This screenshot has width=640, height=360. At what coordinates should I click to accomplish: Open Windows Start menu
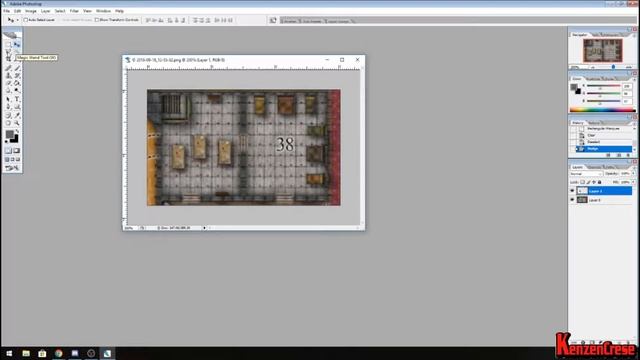point(9,353)
